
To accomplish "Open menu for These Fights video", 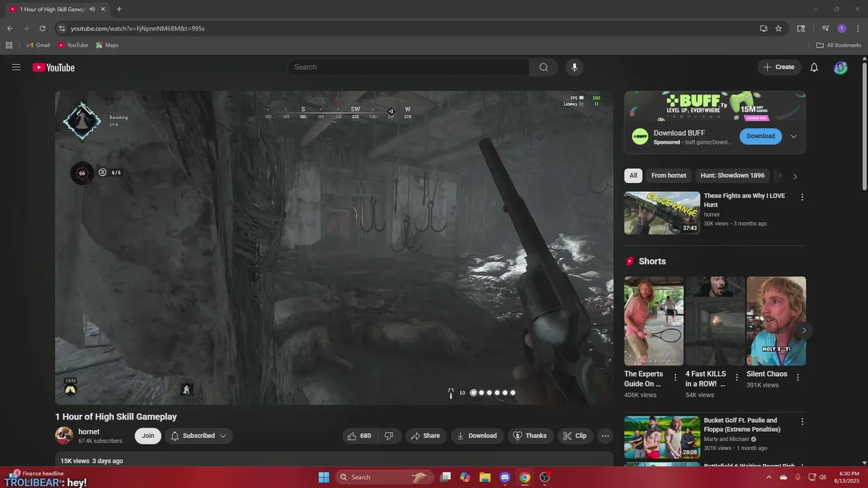I will point(802,197).
